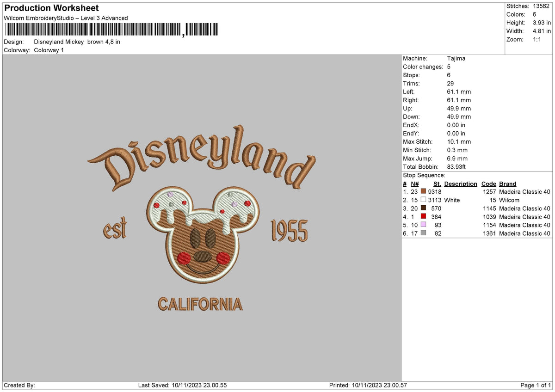Screen dimensions: 555x392
Task: Click the Trims value 29
Action: pyautogui.click(x=450, y=83)
